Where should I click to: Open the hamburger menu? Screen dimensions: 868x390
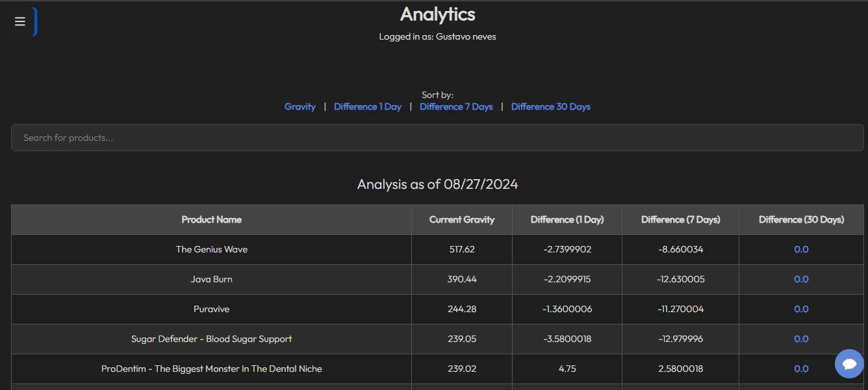(20, 21)
